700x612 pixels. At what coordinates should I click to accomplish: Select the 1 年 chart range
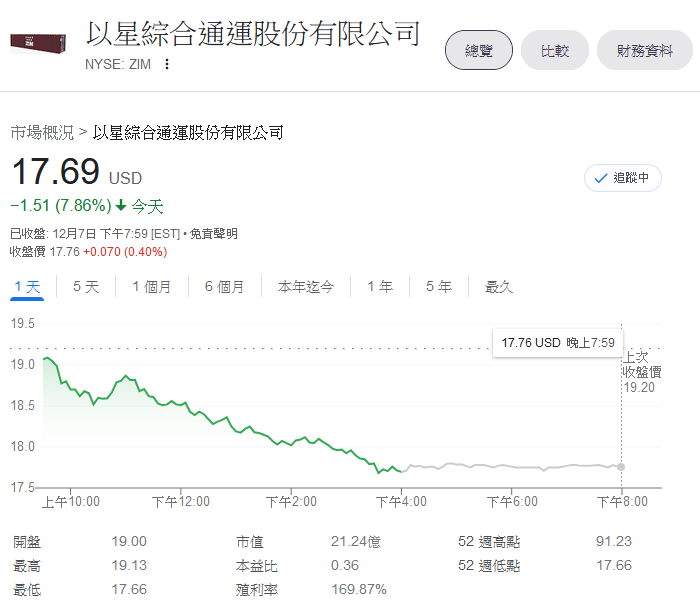point(380,287)
